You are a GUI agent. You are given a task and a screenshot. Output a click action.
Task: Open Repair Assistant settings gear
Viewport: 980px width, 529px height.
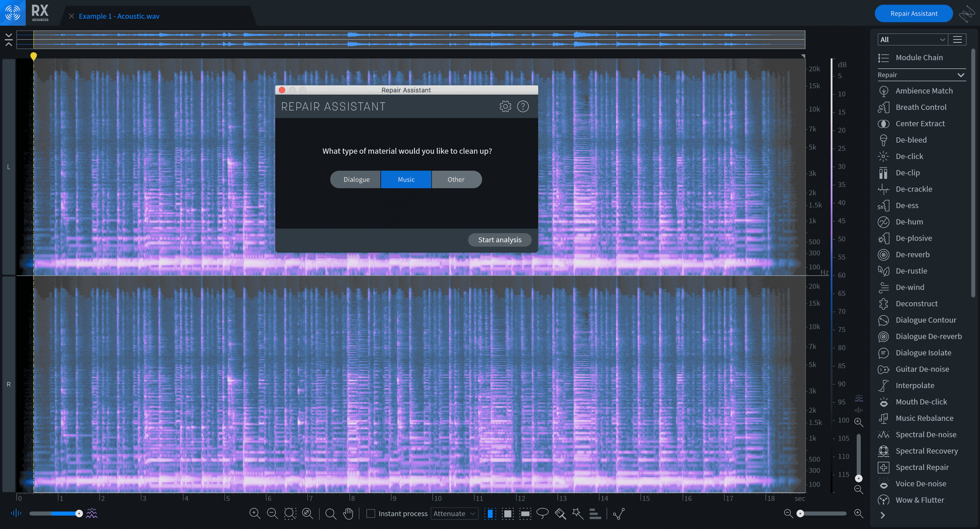coord(505,107)
